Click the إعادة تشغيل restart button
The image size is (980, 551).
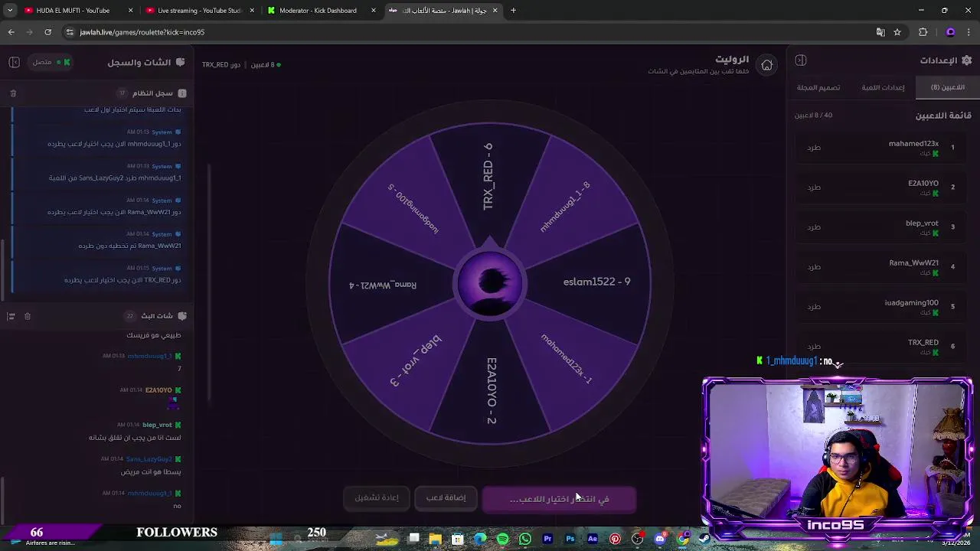pos(377,497)
